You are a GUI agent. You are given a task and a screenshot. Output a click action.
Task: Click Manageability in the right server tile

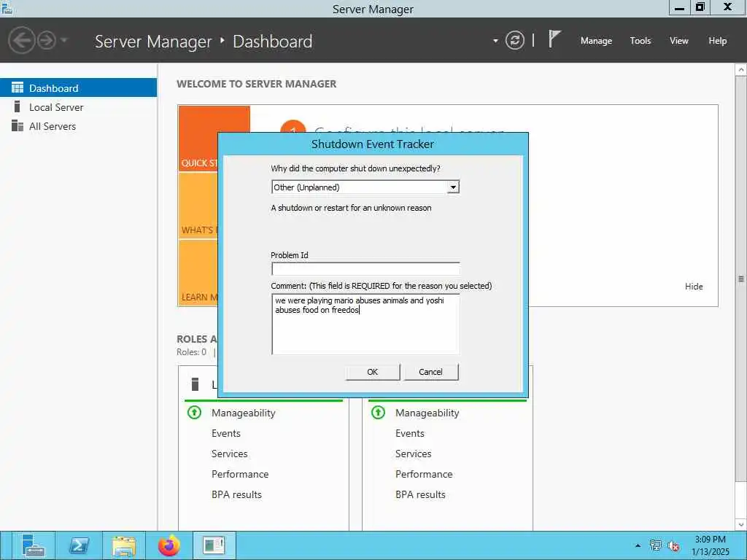pos(427,413)
